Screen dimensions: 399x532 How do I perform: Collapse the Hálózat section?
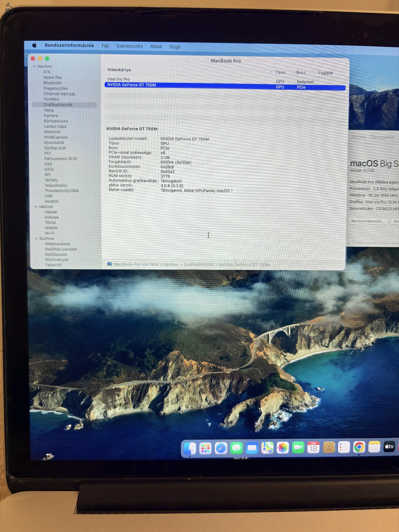click(36, 207)
